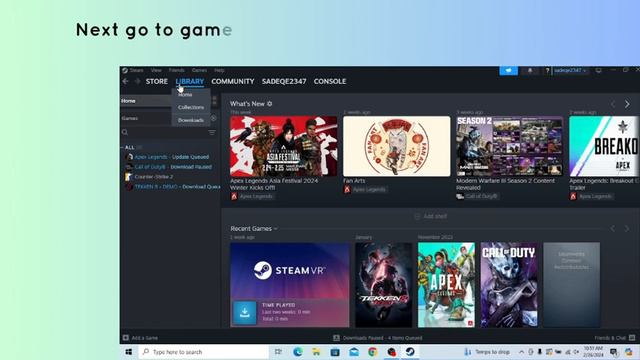Open Mail app from taskbar
The image size is (640, 360).
tap(354, 352)
